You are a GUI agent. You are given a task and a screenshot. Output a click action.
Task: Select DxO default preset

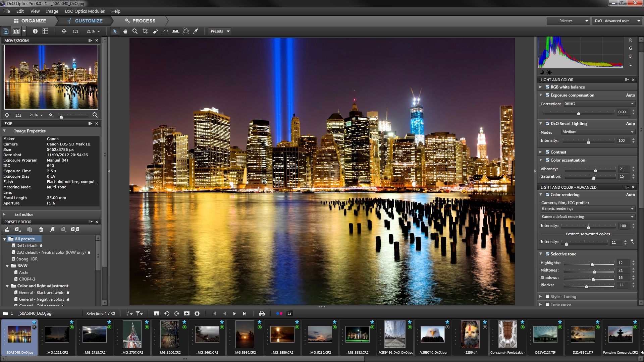tap(27, 246)
